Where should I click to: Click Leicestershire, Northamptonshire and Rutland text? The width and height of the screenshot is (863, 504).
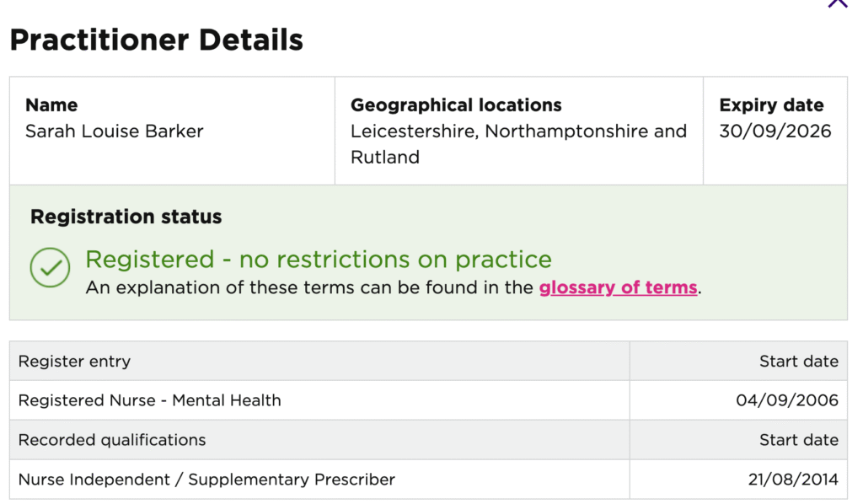[518, 144]
